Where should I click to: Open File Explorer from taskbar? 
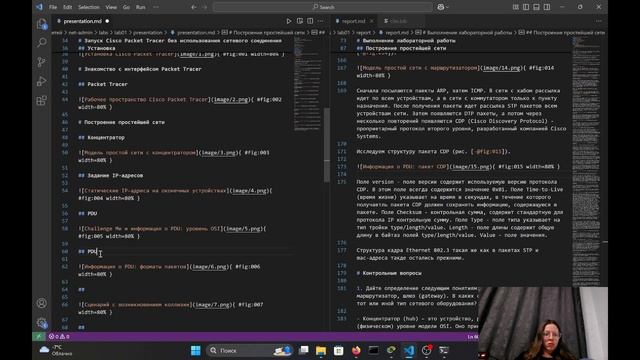click(321, 350)
